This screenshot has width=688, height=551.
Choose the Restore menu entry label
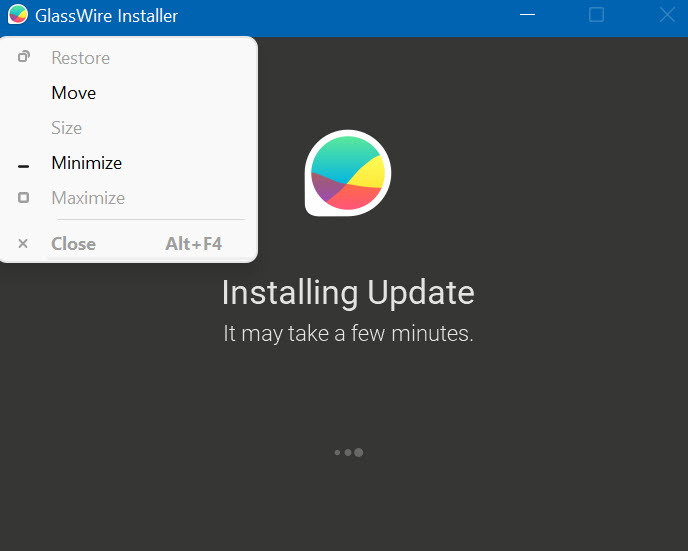(x=80, y=58)
